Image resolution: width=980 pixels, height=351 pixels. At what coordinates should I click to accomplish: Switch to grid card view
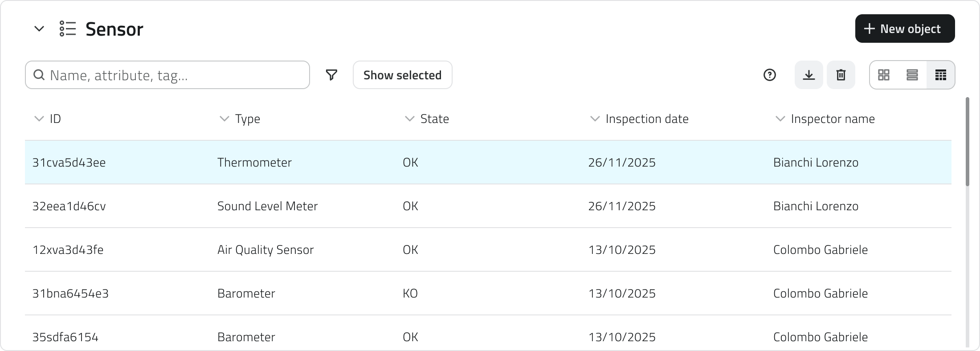coord(883,75)
